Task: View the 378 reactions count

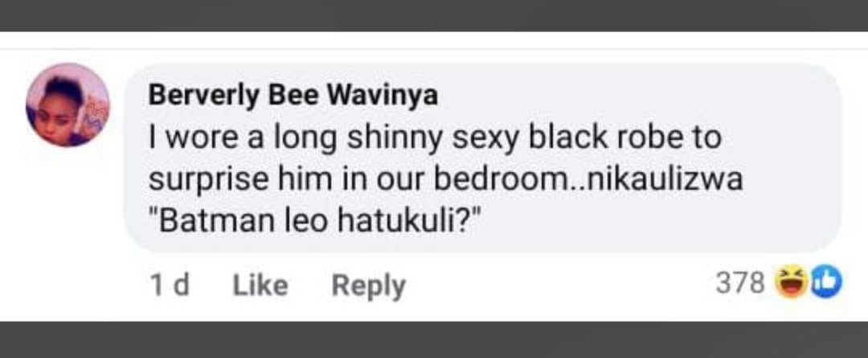Action: click(739, 284)
